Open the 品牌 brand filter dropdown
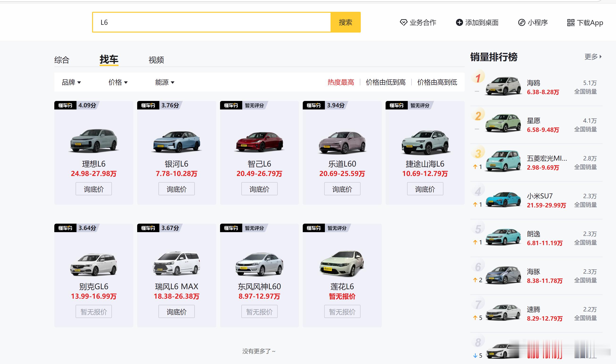The width and height of the screenshot is (616, 364). click(71, 82)
